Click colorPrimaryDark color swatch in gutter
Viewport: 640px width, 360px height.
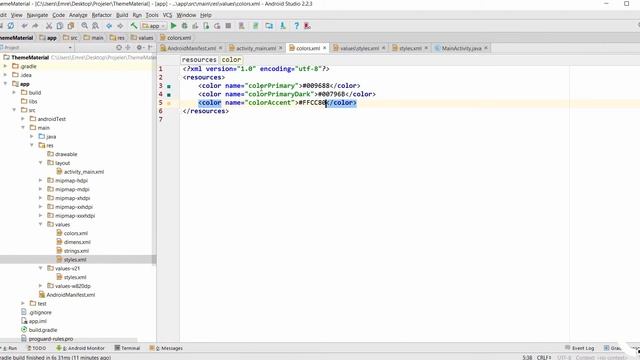tap(169, 95)
